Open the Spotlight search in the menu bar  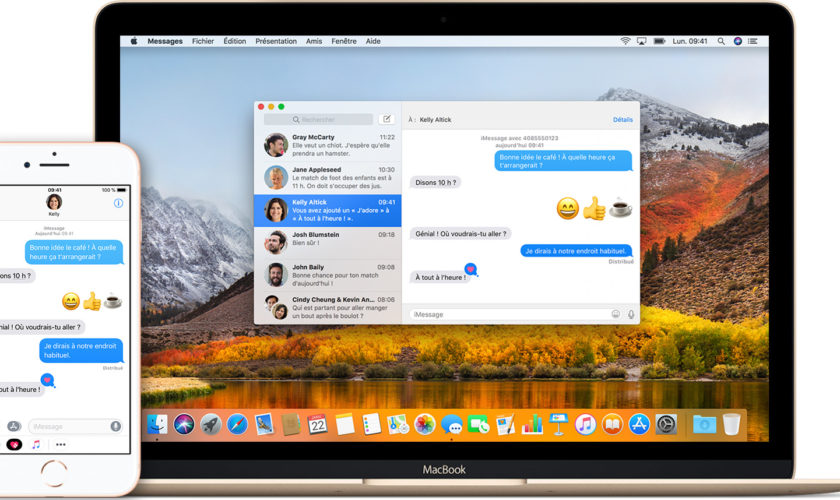pyautogui.click(x=720, y=41)
